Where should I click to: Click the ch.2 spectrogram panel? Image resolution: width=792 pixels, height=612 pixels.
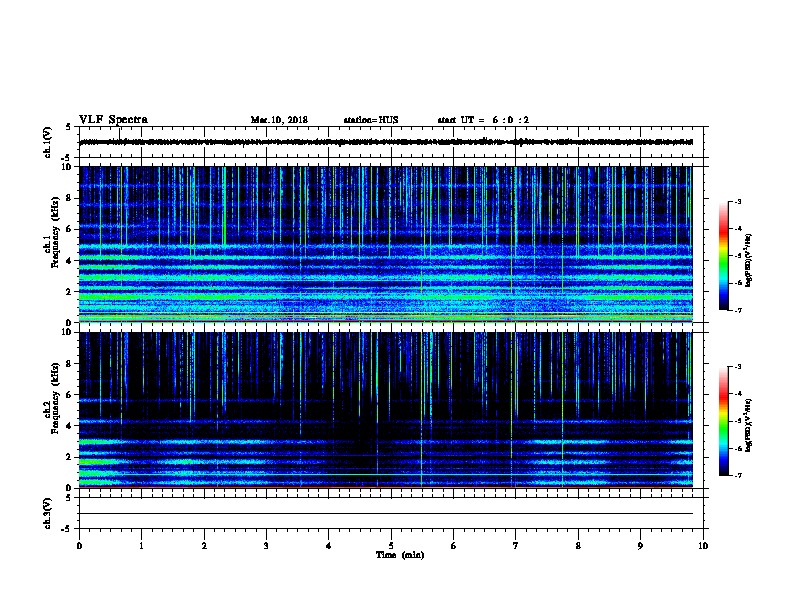click(386, 410)
